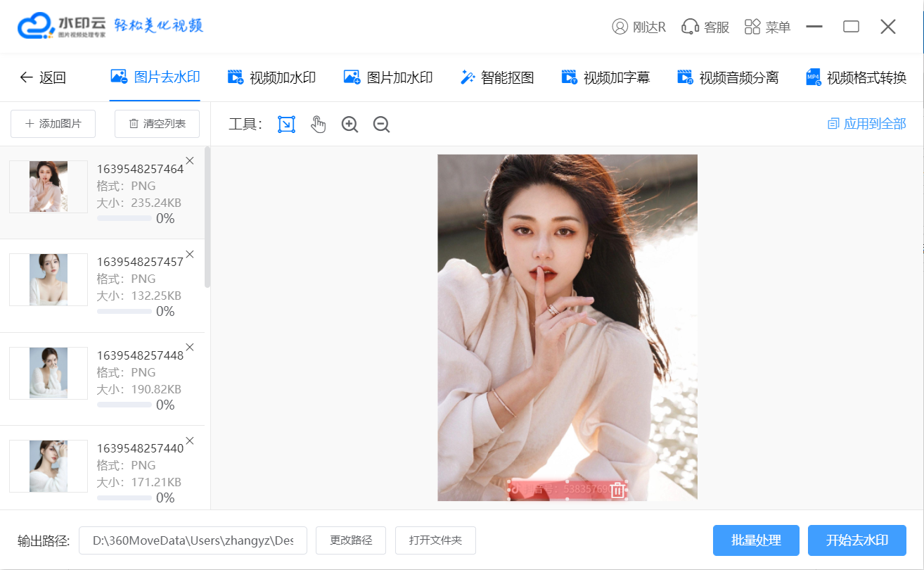Remove image 1639548257464 from list
The height and width of the screenshot is (570, 924).
coord(189,160)
